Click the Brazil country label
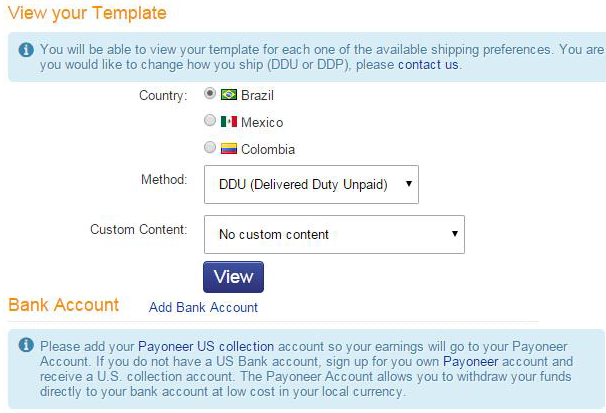 (257, 95)
